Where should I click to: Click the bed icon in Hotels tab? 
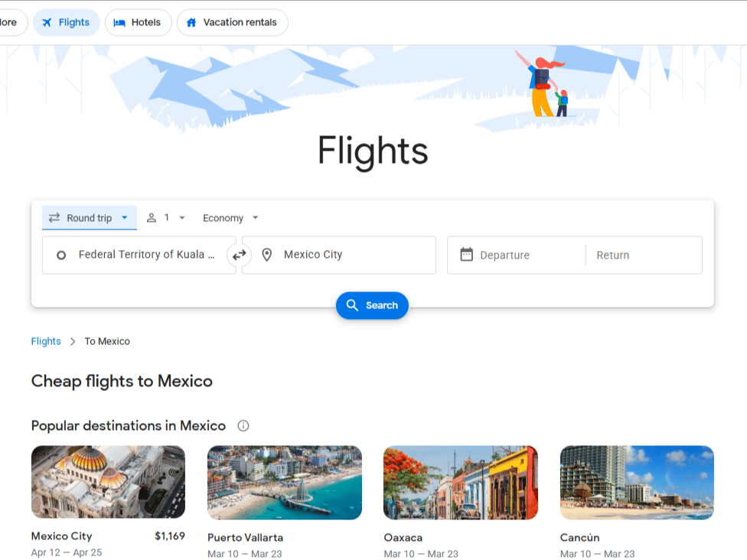119,22
